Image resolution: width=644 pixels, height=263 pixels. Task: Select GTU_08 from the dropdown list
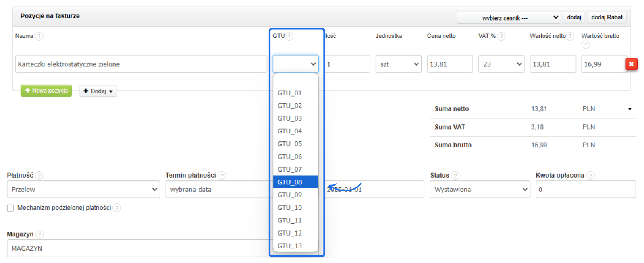point(290,182)
